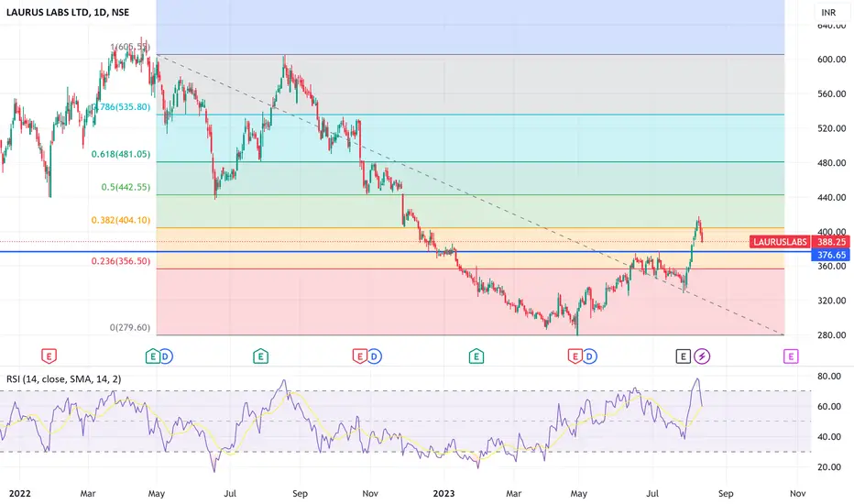Click the first Sep time axis label
The image size is (854, 504).
[301, 493]
